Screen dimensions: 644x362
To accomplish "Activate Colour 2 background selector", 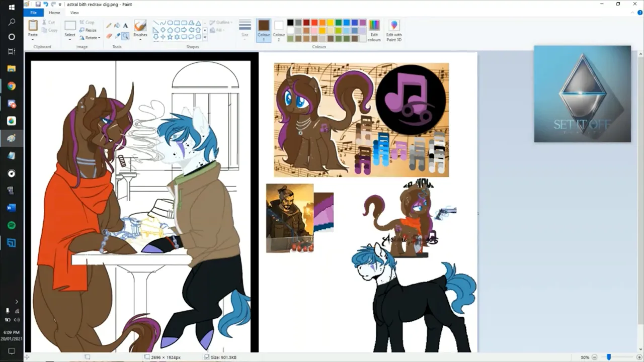I will tap(279, 31).
